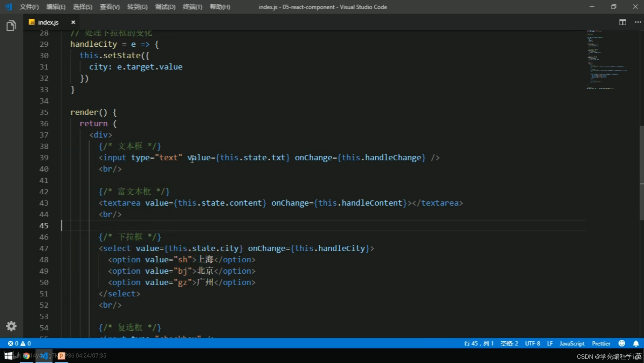Open the 终端(T) menu
This screenshot has width=644, height=363.
tap(193, 7)
